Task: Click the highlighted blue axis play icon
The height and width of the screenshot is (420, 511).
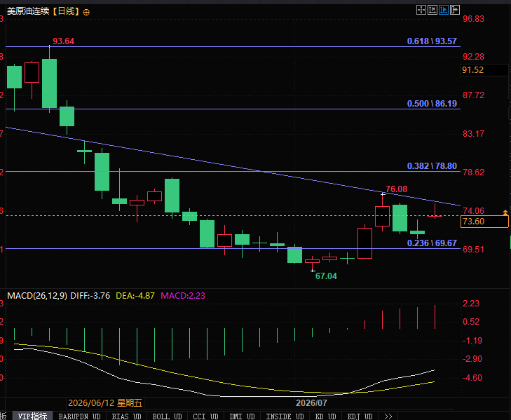Action: 444,10
